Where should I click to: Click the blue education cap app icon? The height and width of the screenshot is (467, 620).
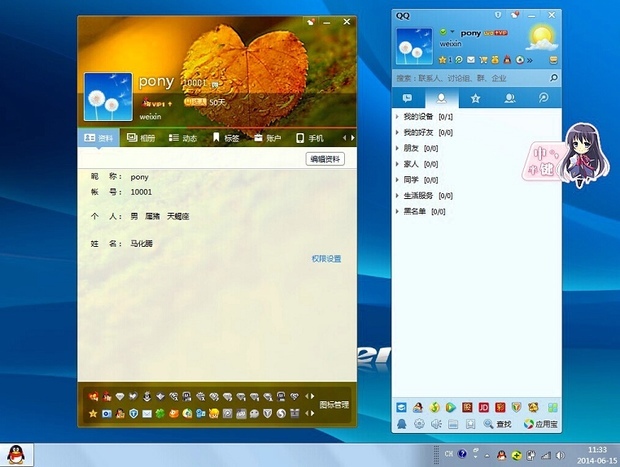tap(401, 407)
